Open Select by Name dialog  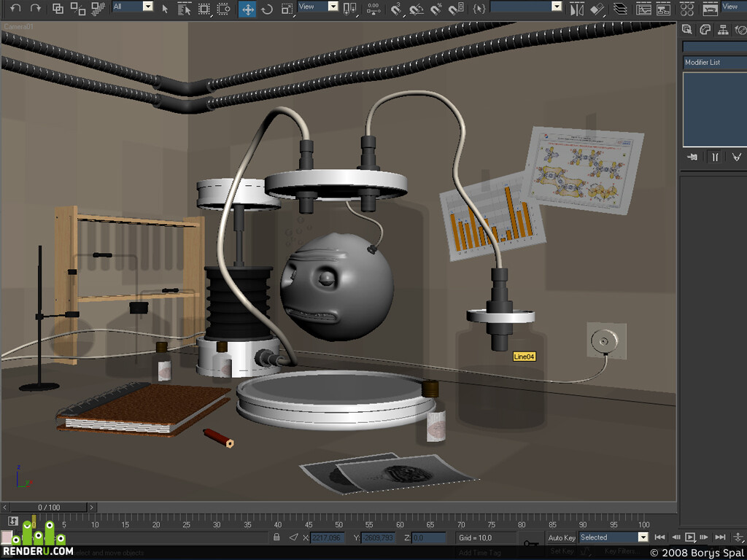(x=185, y=9)
